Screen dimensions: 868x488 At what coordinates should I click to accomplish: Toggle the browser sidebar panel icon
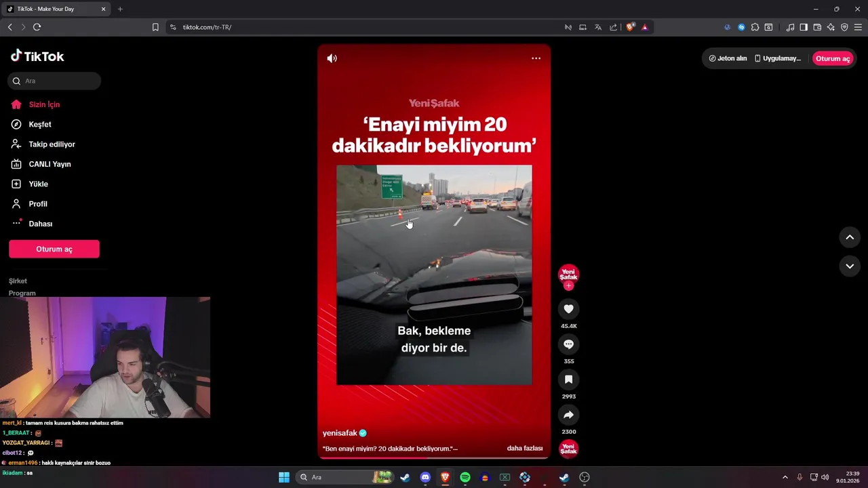[804, 27]
